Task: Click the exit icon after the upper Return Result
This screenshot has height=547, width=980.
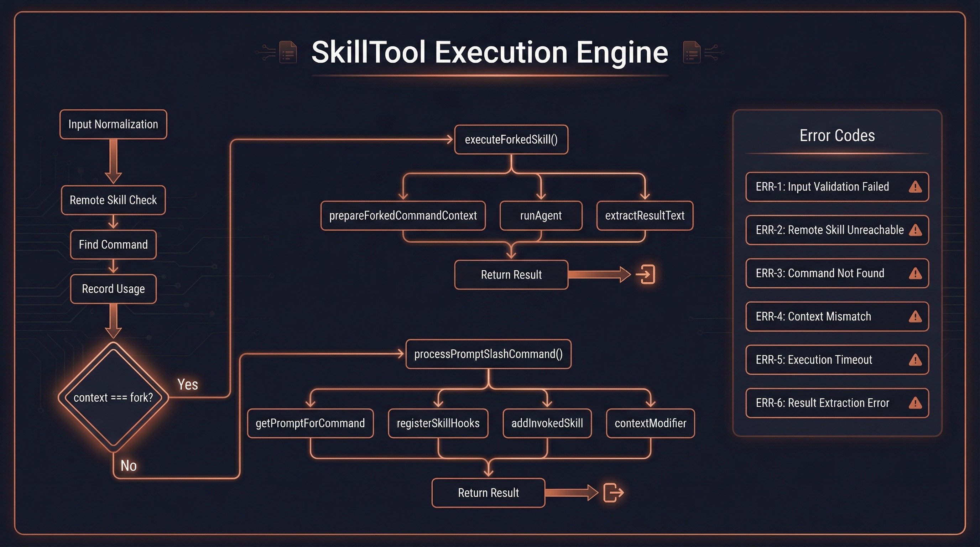Action: [x=648, y=275]
